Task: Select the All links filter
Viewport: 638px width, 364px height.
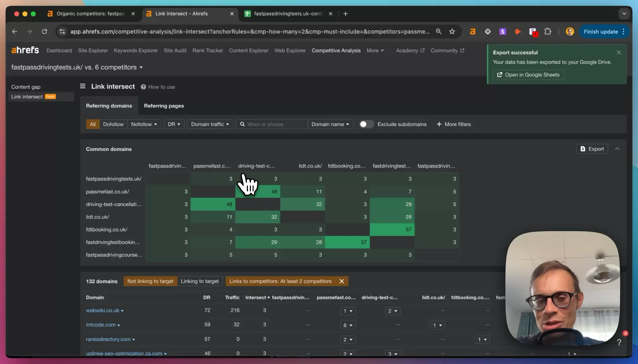Action: [93, 124]
